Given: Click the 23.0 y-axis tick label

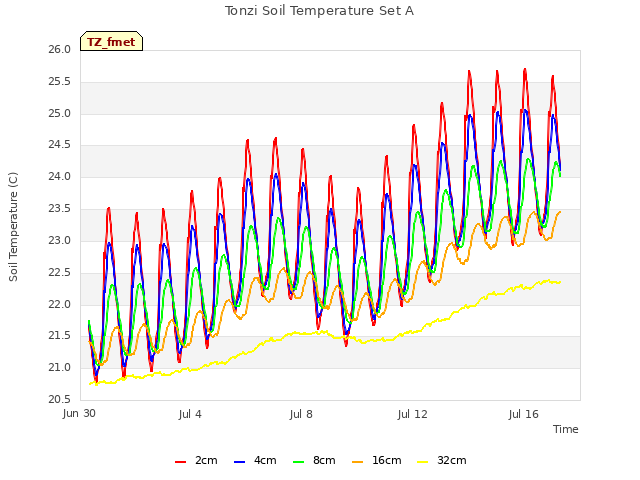Looking at the screenshot, I should point(60,240).
